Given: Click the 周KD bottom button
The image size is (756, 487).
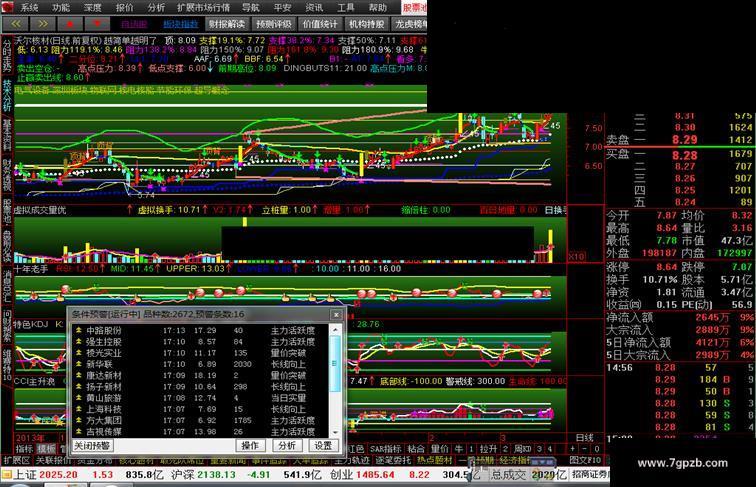Looking at the screenshot, I should click(522, 449).
